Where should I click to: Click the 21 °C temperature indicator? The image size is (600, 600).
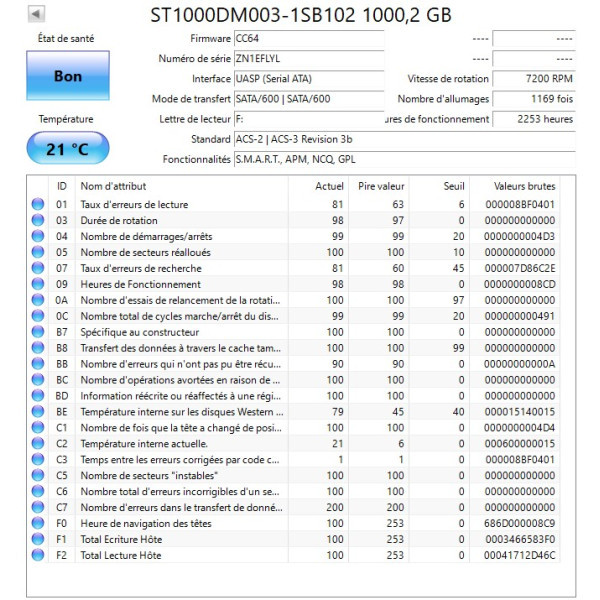point(68,148)
